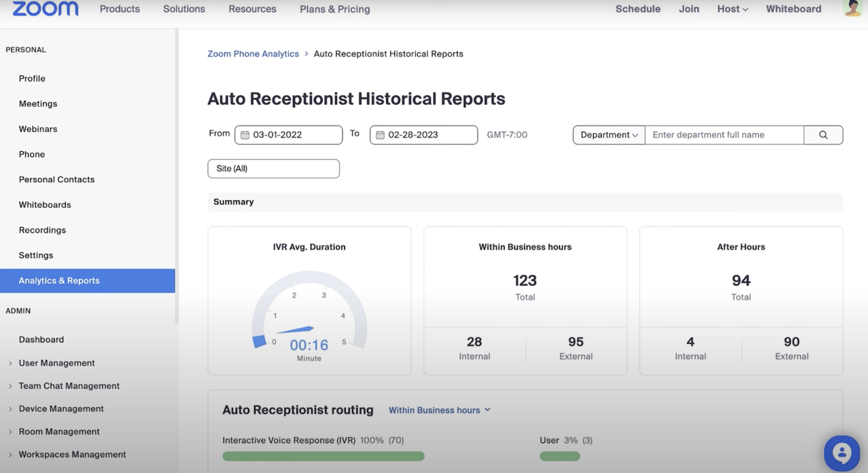Screen dimensions: 868x473
Task: Open the Resources menu
Action: (252, 9)
